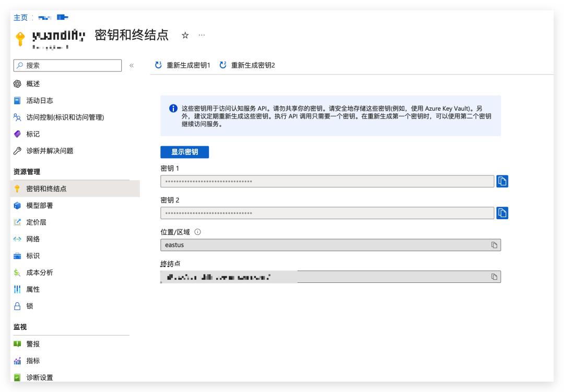Open 成本分析 from 资源管理
The height and width of the screenshot is (392, 564).
[x=36, y=274]
